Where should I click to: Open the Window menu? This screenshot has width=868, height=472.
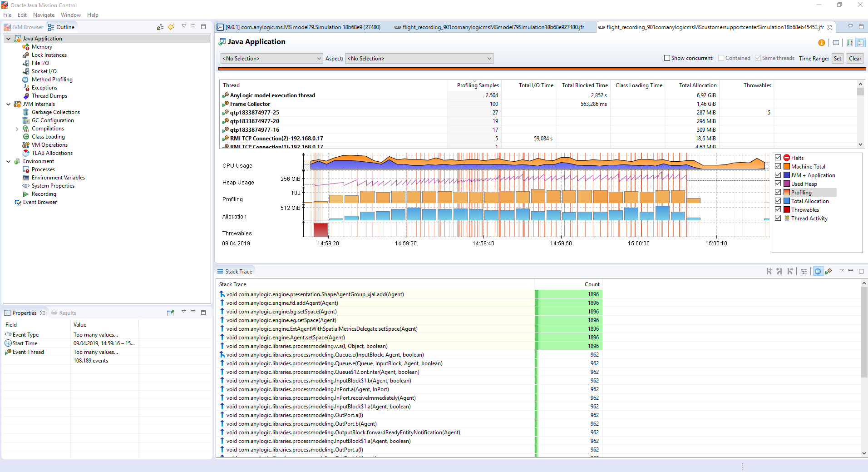coord(71,15)
